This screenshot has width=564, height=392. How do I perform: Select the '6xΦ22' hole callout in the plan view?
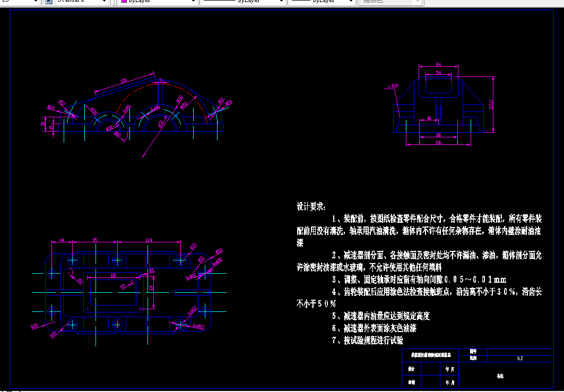coord(198,327)
